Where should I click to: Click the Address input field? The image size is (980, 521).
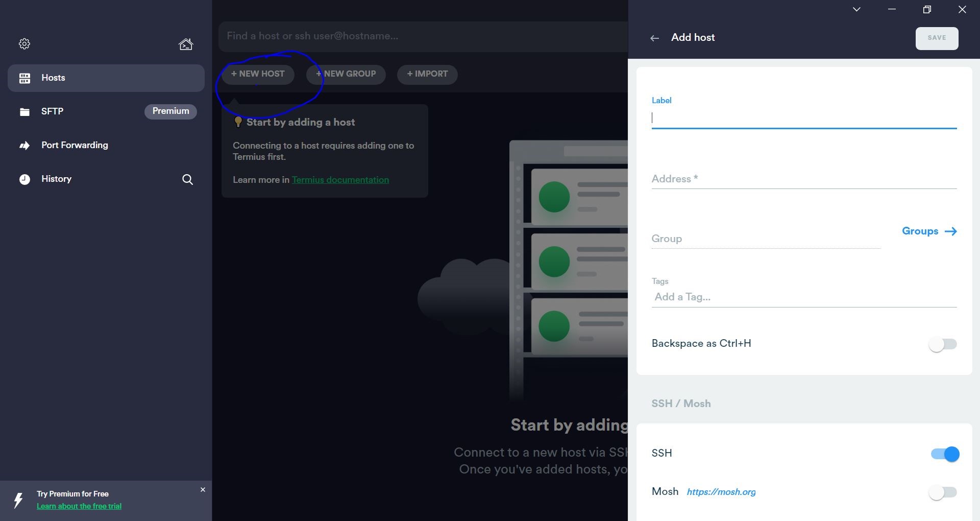coord(803,179)
